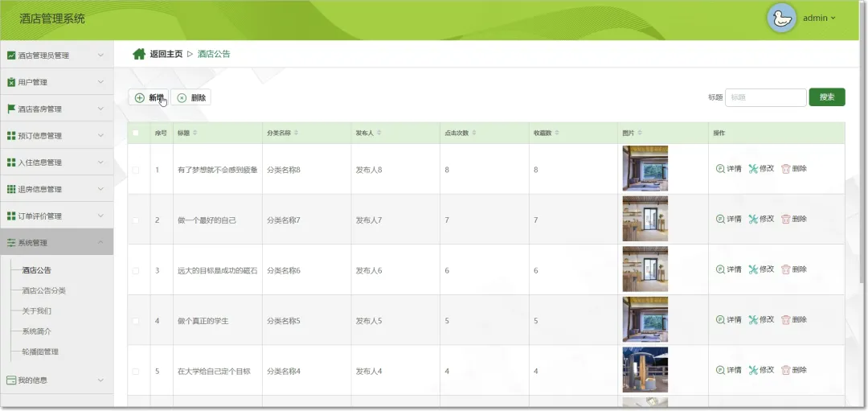Click the 酒店客房管理 flag icon

click(11, 109)
